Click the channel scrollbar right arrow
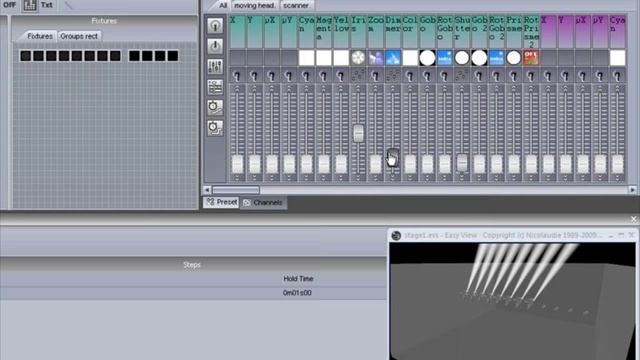640x360 pixels. tap(632, 190)
